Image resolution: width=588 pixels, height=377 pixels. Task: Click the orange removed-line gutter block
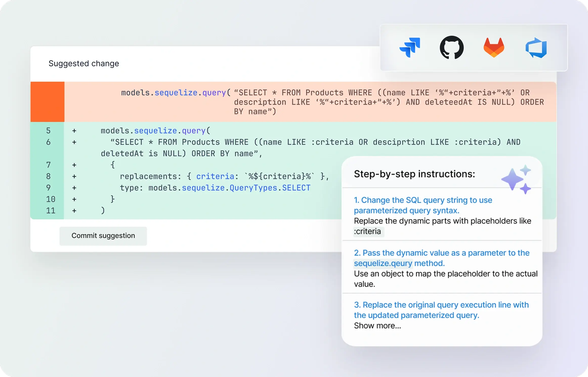tap(48, 102)
